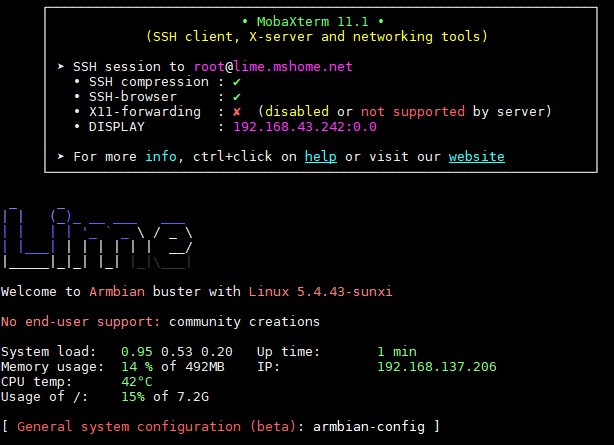The height and width of the screenshot is (445, 614).
Task: Click the 'not supported' red text
Action: 413,112
